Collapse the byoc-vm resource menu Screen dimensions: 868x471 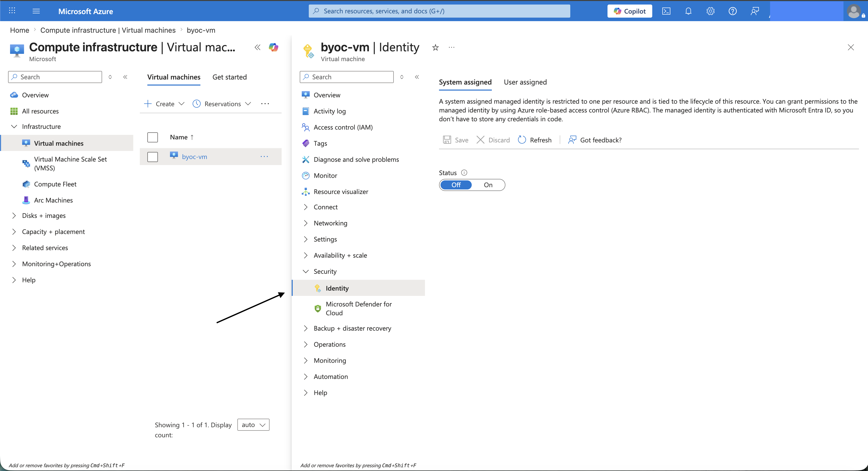(x=417, y=77)
